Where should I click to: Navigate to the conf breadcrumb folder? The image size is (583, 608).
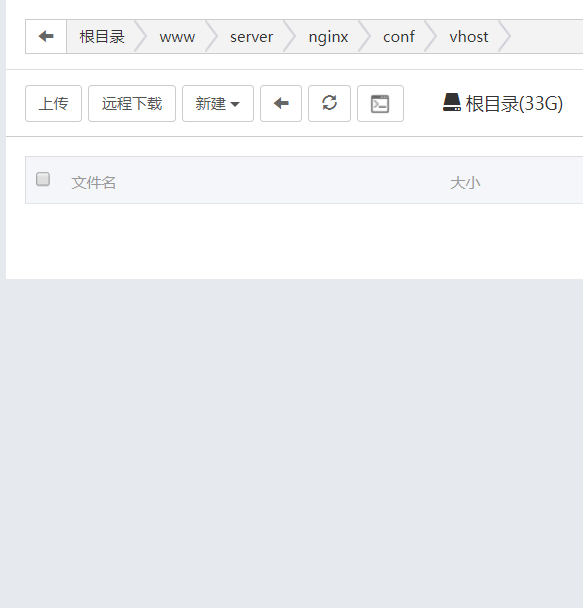point(399,37)
